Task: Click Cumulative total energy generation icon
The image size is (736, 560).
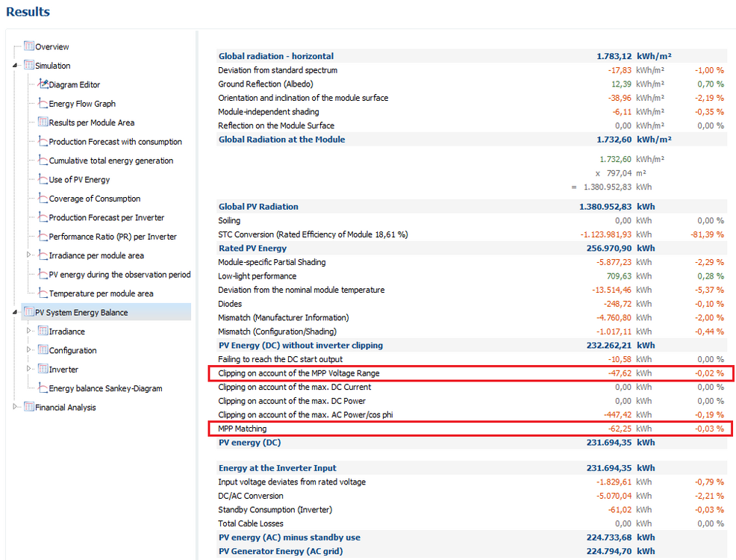Action: (43, 160)
